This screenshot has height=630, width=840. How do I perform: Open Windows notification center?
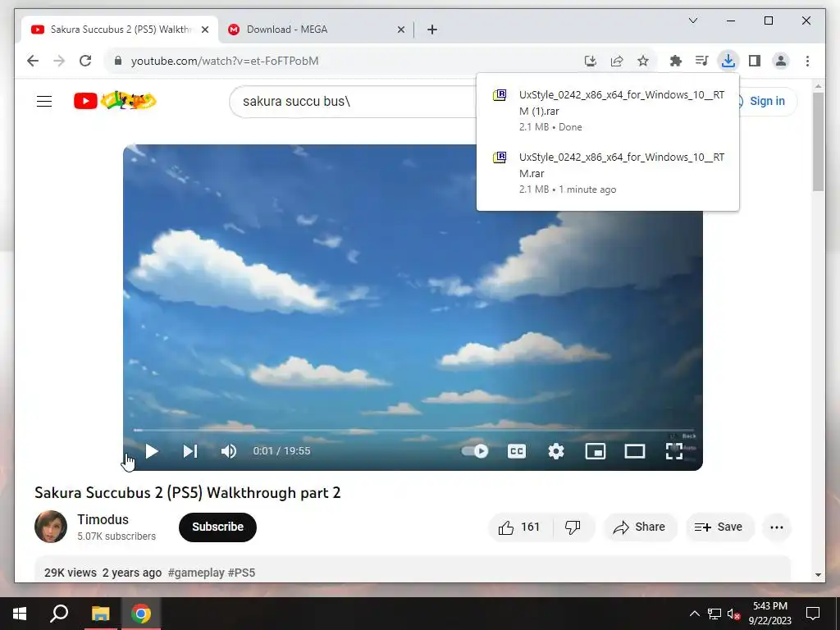(813, 614)
